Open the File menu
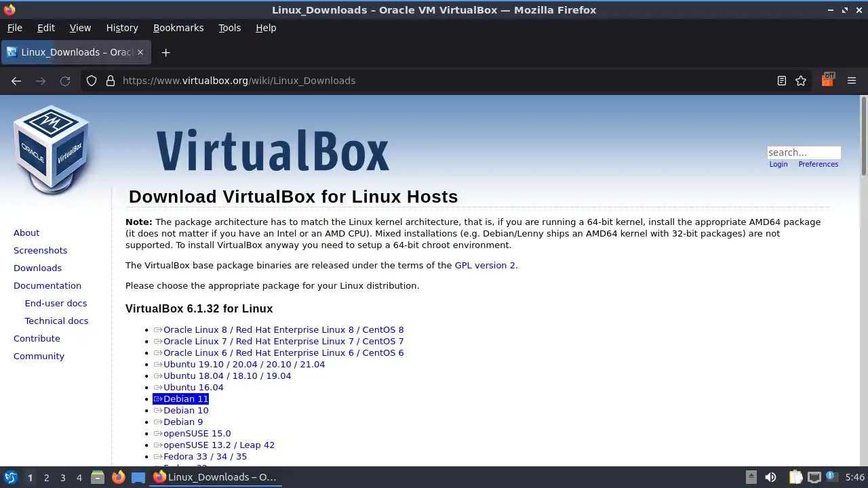The height and width of the screenshot is (488, 868). click(x=14, y=28)
